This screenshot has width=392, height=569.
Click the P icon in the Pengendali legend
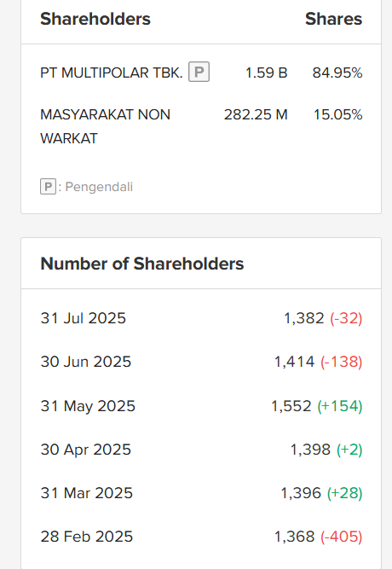pos(48,187)
